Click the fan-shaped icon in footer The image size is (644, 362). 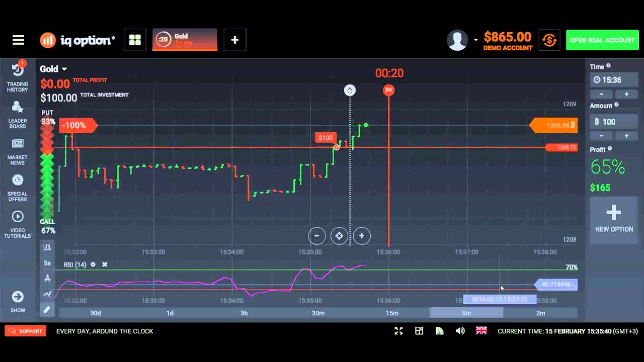pos(440,331)
